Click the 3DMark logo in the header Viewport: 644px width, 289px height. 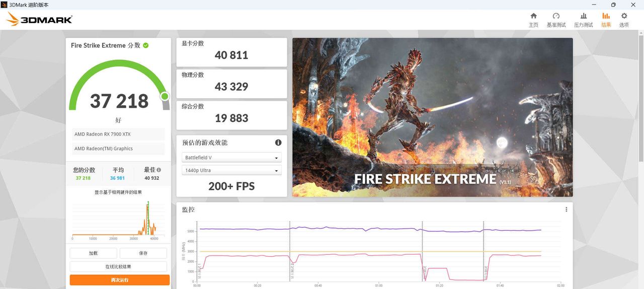pyautogui.click(x=39, y=20)
